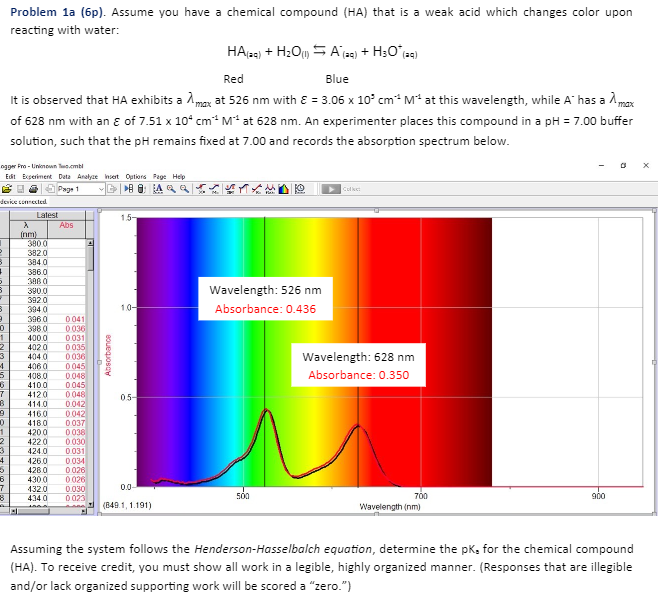
Task: Open Configure Spectrometer rainbow icon
Action: [283, 189]
